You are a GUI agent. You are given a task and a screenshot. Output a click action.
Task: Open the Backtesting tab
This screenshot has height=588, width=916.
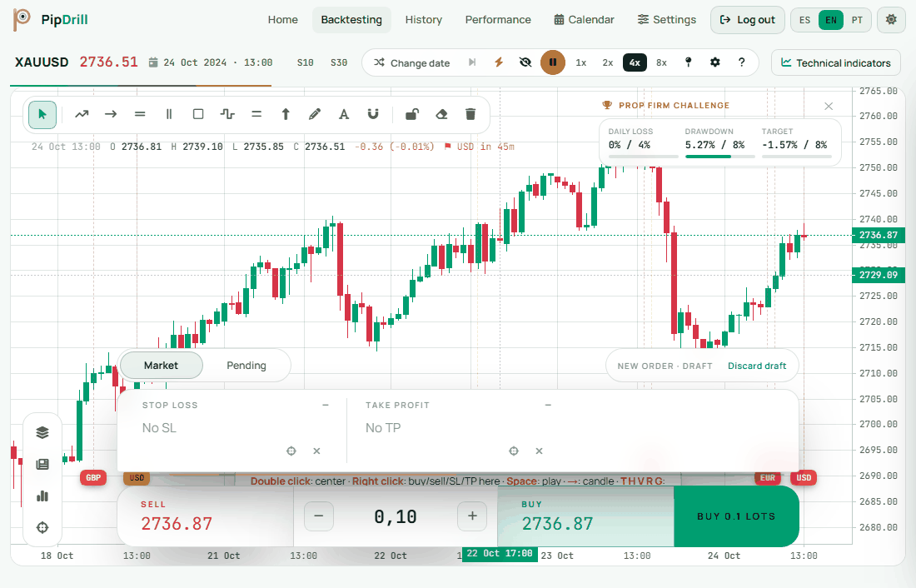point(351,20)
